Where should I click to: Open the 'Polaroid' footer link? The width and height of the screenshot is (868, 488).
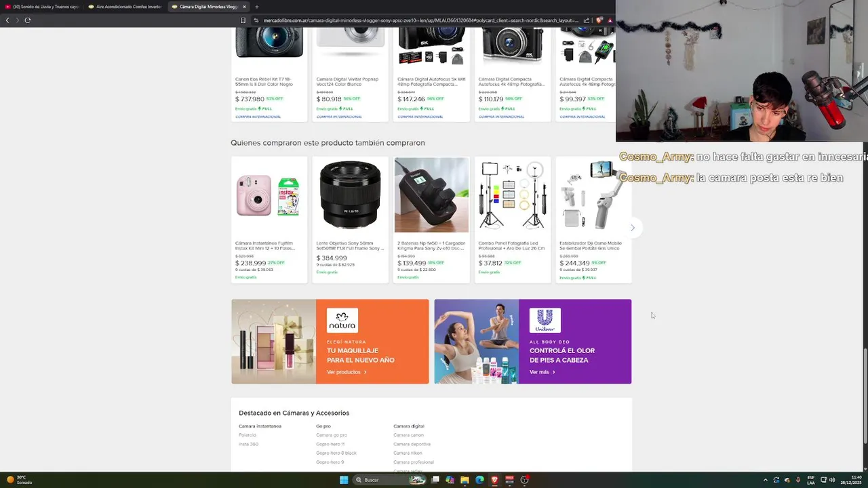248,435
